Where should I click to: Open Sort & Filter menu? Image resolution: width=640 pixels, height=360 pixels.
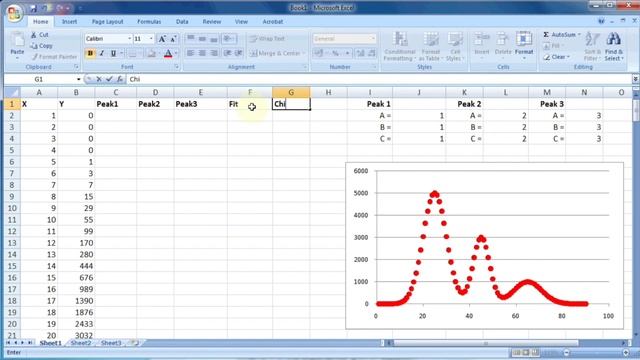pyautogui.click(x=592, y=47)
